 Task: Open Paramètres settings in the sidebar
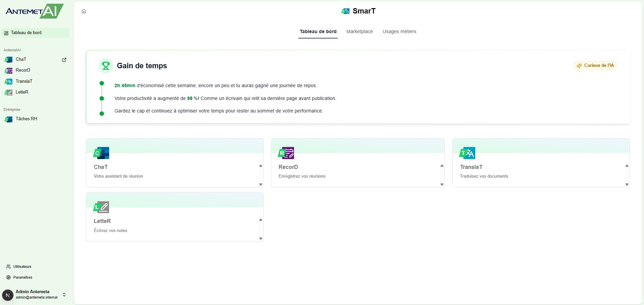pyautogui.click(x=23, y=277)
